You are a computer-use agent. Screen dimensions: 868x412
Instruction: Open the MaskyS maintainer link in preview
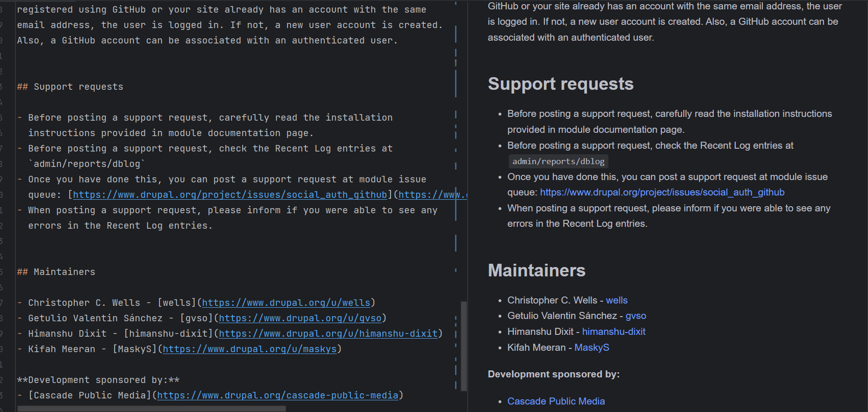[x=592, y=347]
